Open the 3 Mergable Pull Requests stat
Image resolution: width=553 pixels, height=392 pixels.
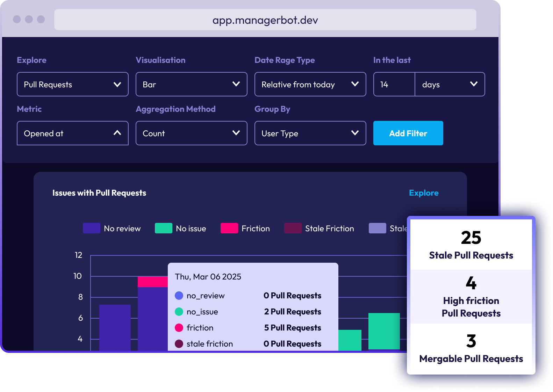(x=471, y=349)
